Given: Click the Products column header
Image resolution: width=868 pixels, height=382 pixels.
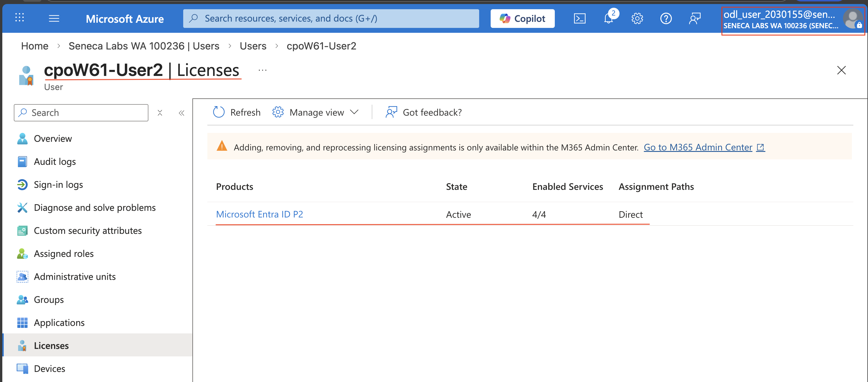Looking at the screenshot, I should point(234,187).
